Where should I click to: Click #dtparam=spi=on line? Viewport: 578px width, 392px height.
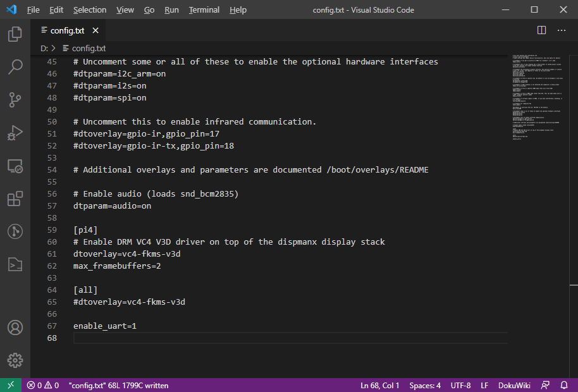[x=110, y=97]
